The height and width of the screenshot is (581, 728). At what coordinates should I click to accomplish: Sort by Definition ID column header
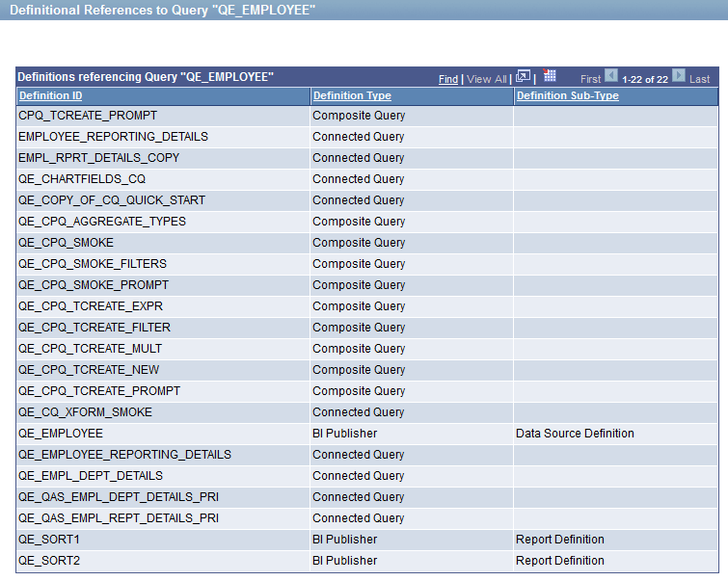pyautogui.click(x=50, y=95)
